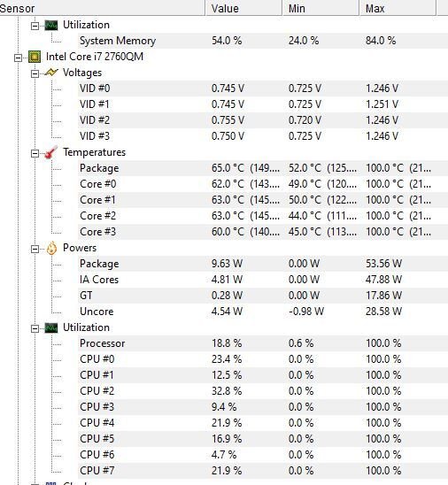
Task: Click the Temperatures thermometer icon
Action: (x=51, y=152)
